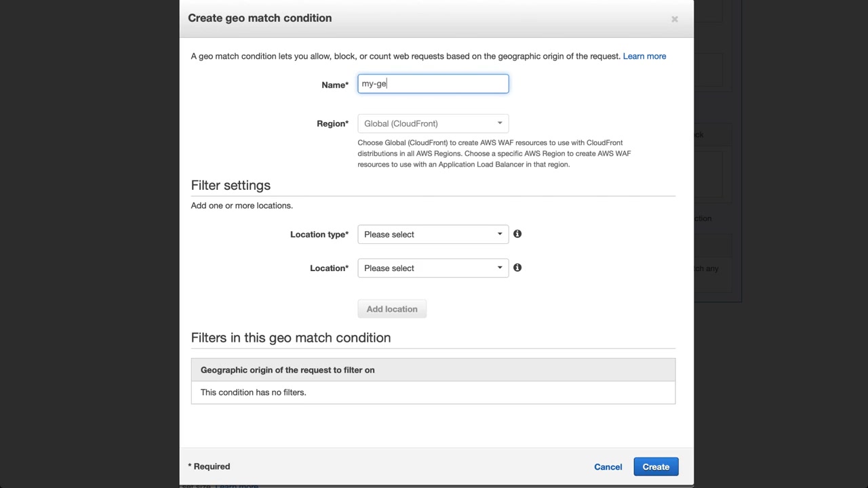Image resolution: width=868 pixels, height=488 pixels.
Task: Select the Geographic origin table header
Action: [x=288, y=370]
